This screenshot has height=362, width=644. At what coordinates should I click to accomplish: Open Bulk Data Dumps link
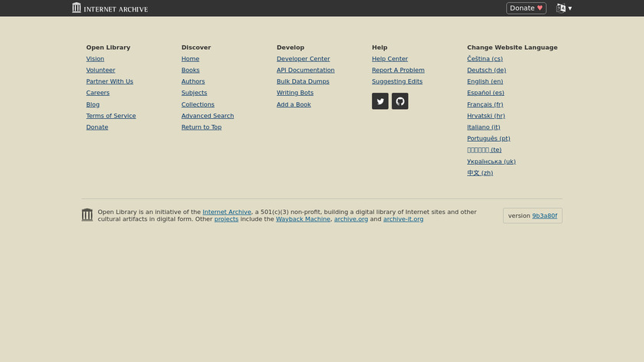point(303,81)
